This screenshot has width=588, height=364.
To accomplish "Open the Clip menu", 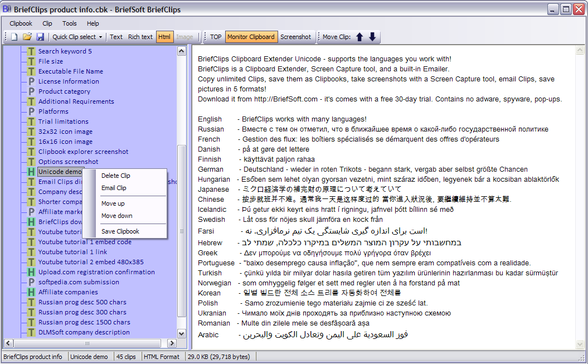I will click(47, 23).
